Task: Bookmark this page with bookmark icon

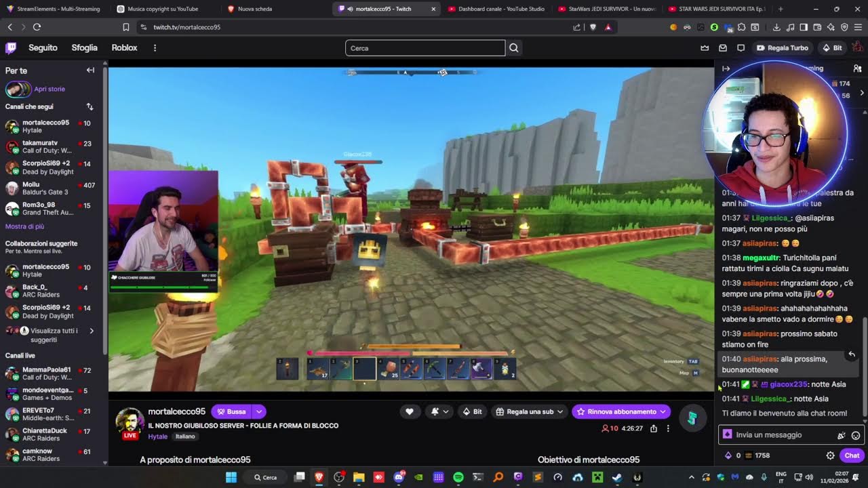Action: [x=125, y=27]
